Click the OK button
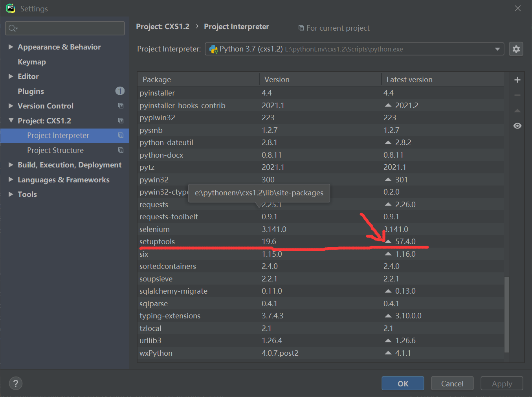The image size is (532, 397). coord(403,383)
